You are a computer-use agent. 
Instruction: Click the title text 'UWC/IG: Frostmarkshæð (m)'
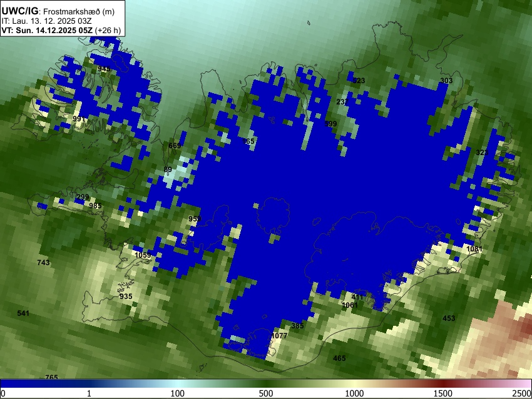pyautogui.click(x=58, y=11)
